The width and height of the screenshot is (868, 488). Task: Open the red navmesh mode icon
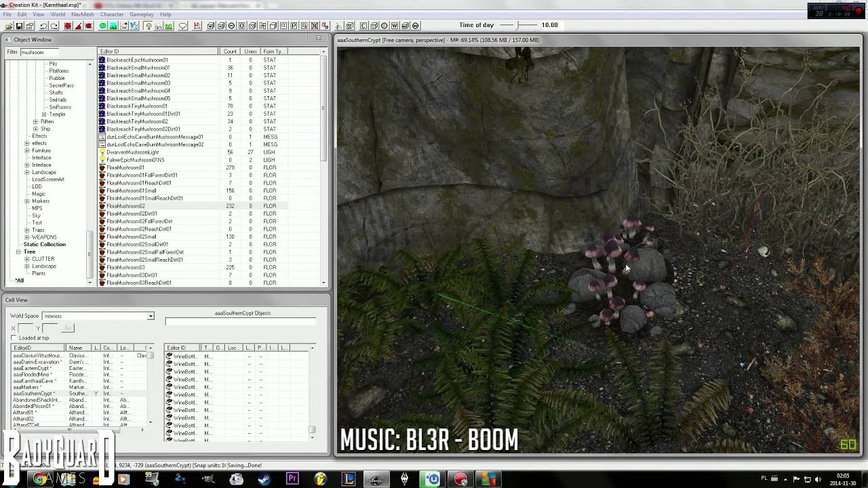[x=197, y=26]
